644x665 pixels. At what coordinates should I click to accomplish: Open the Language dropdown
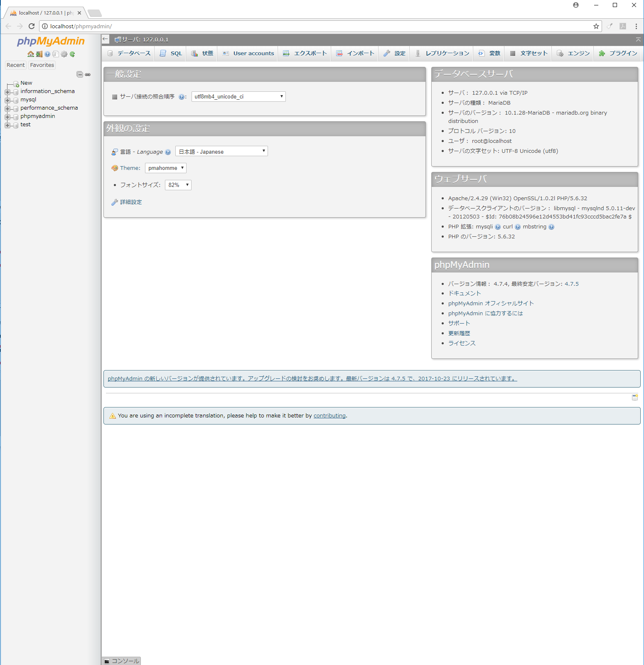click(221, 151)
